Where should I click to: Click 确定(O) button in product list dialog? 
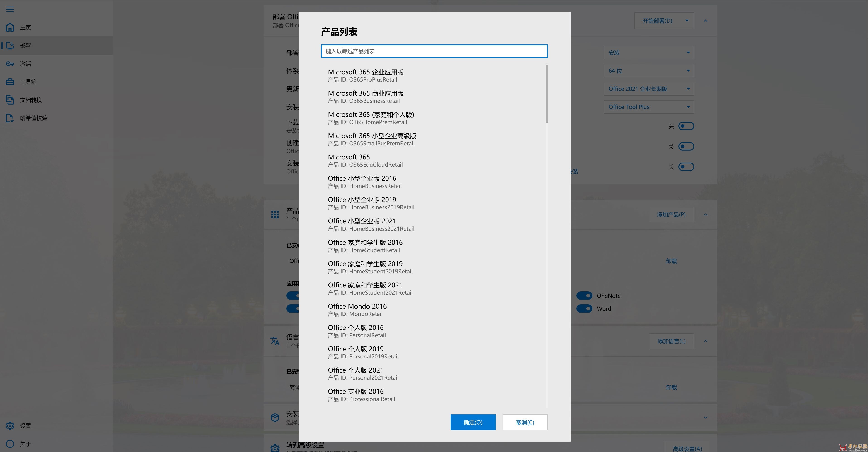tap(473, 422)
